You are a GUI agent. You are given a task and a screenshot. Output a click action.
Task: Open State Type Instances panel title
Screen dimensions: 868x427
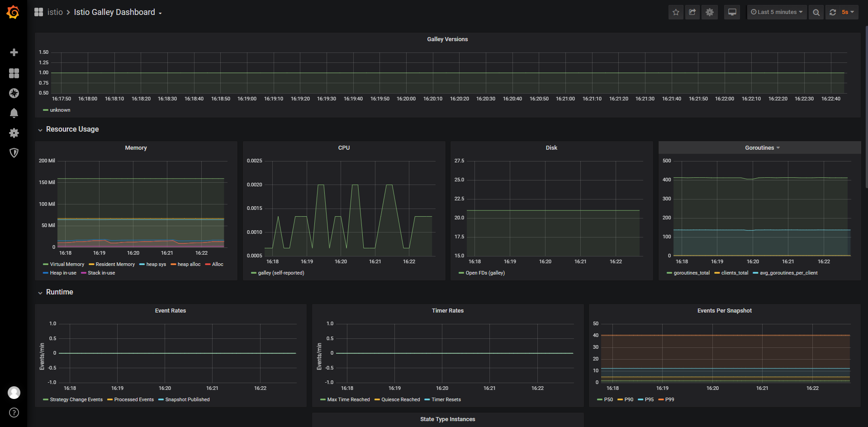(x=448, y=419)
